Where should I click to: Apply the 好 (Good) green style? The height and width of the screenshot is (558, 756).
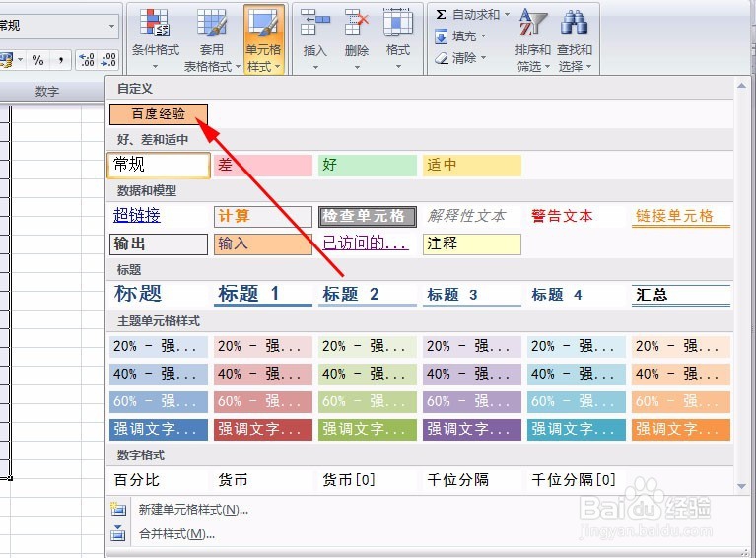click(368, 165)
